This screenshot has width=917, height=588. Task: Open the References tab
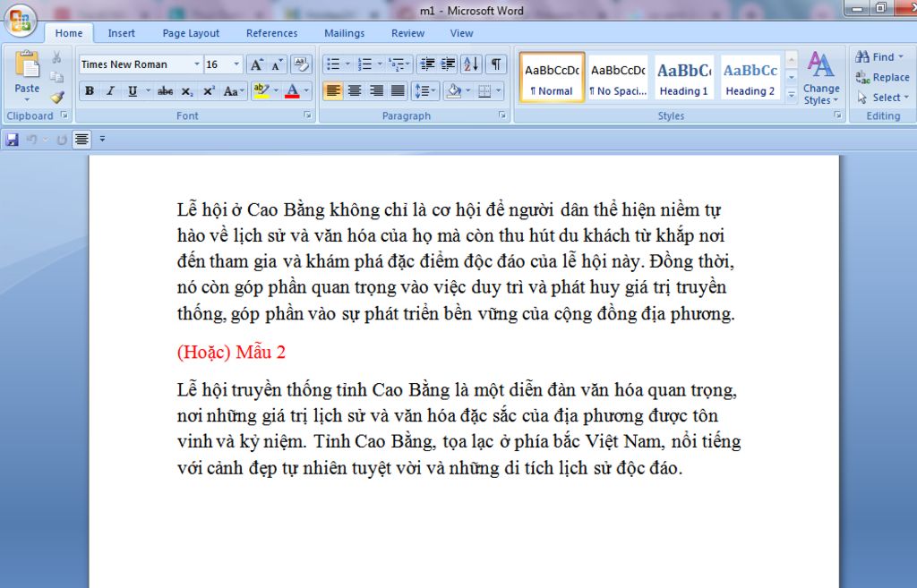pos(271,33)
